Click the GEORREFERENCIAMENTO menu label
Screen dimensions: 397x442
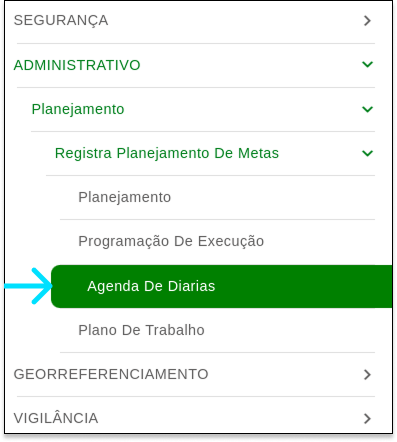(111, 374)
